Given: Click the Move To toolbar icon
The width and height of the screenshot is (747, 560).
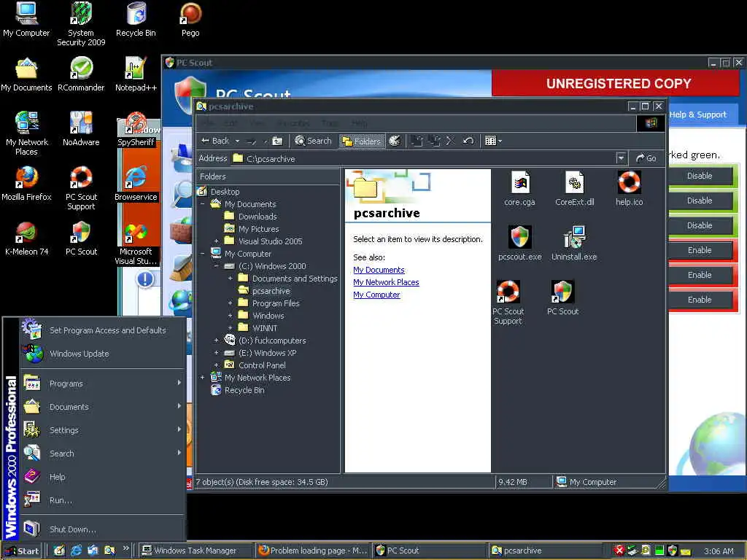Looking at the screenshot, I should pos(417,141).
